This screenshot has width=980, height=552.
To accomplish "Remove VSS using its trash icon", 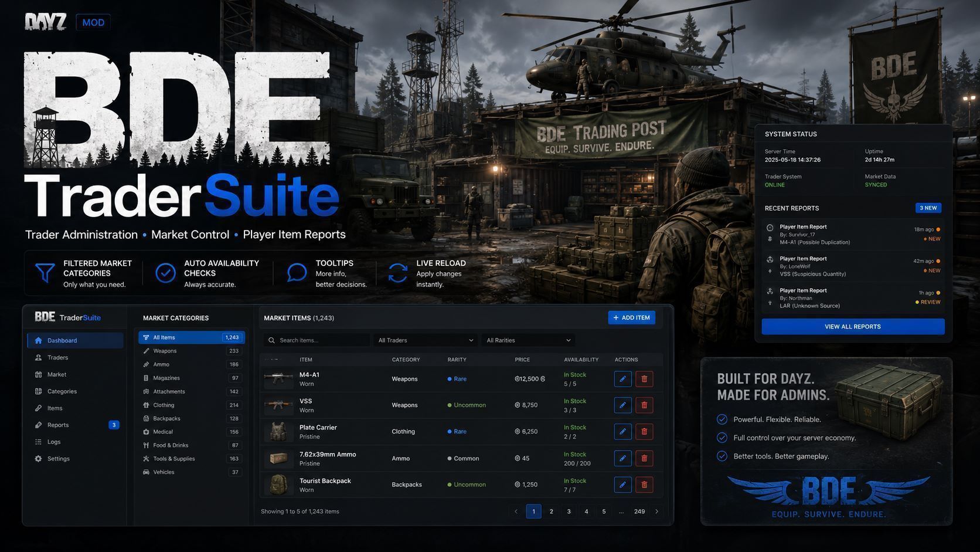I will [x=644, y=405].
